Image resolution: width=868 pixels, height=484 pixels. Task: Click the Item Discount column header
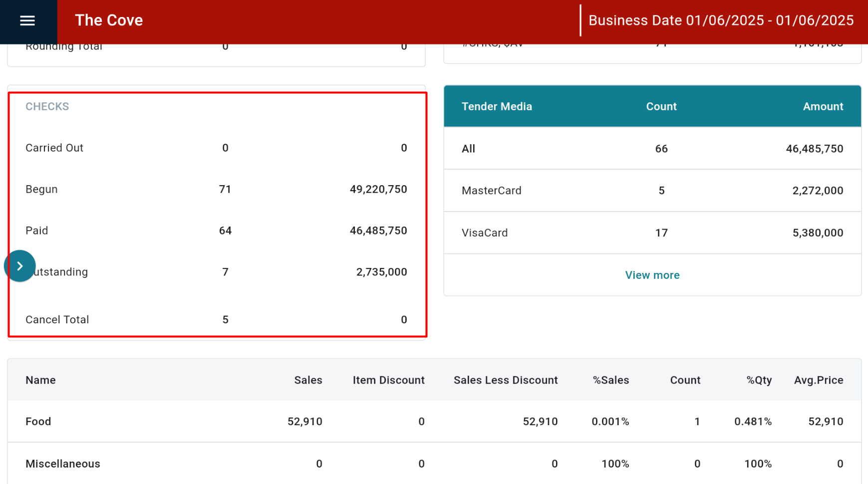pos(388,380)
